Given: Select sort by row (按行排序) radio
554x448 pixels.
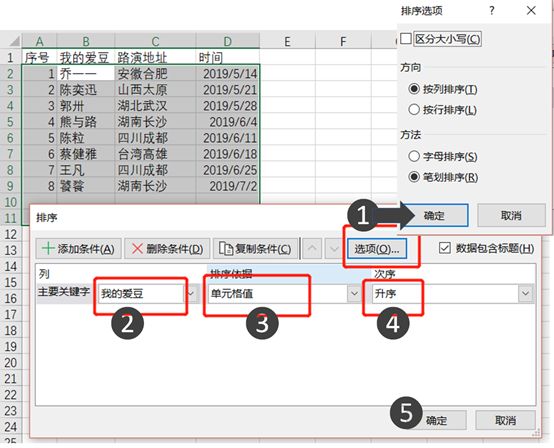Looking at the screenshot, I should coord(414,110).
